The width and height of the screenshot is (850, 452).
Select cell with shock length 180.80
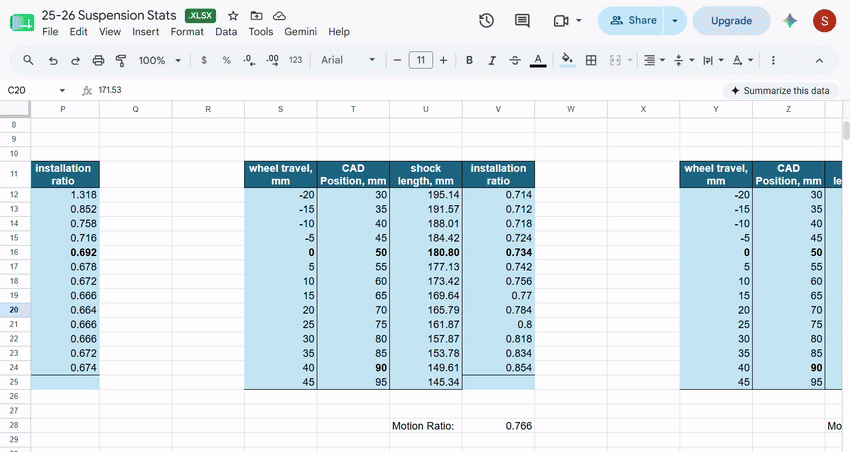426,253
